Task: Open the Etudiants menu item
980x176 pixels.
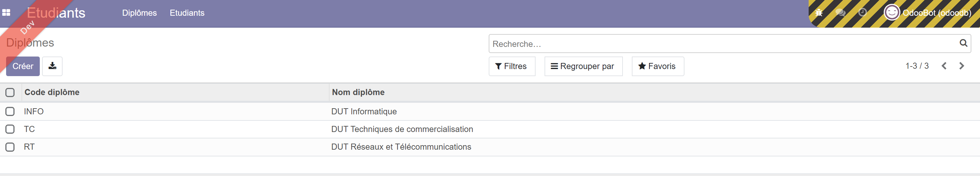Action: (187, 13)
